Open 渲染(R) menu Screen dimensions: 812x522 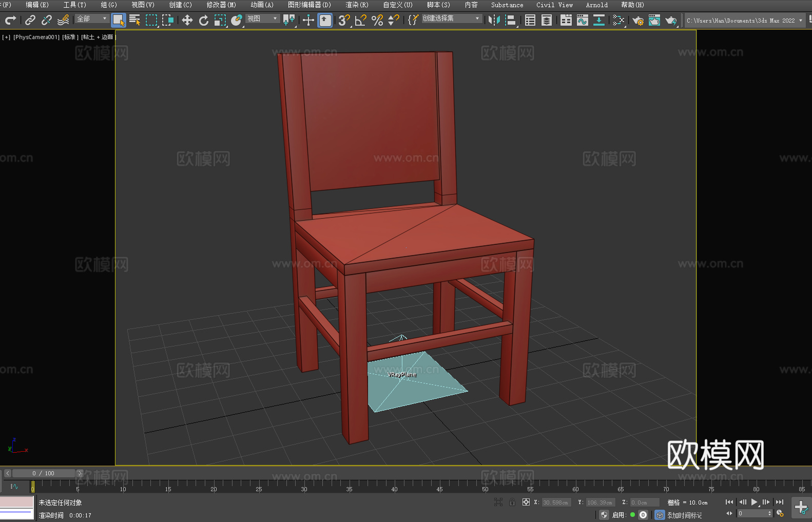357,5
